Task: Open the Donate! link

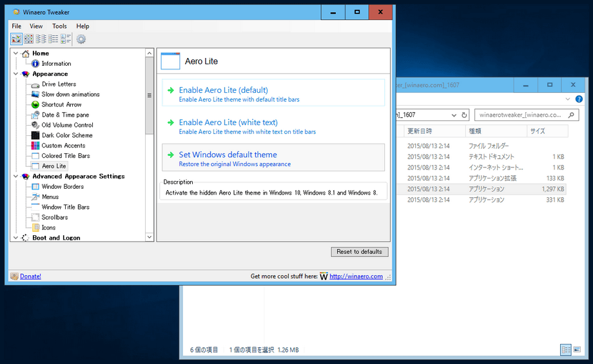Action: [x=30, y=276]
